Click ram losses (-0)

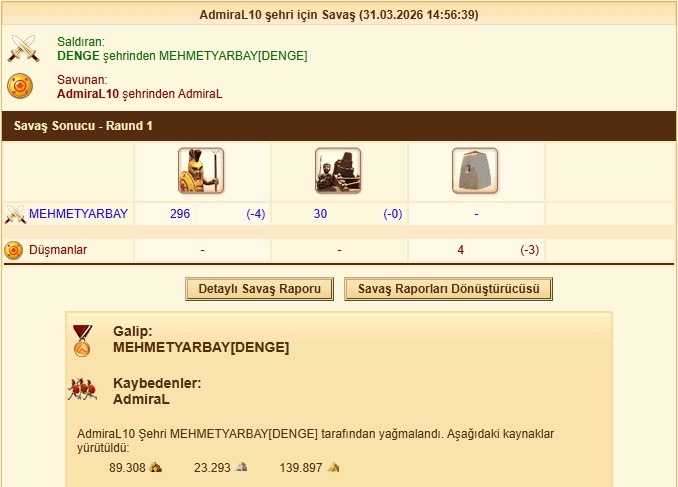393,214
